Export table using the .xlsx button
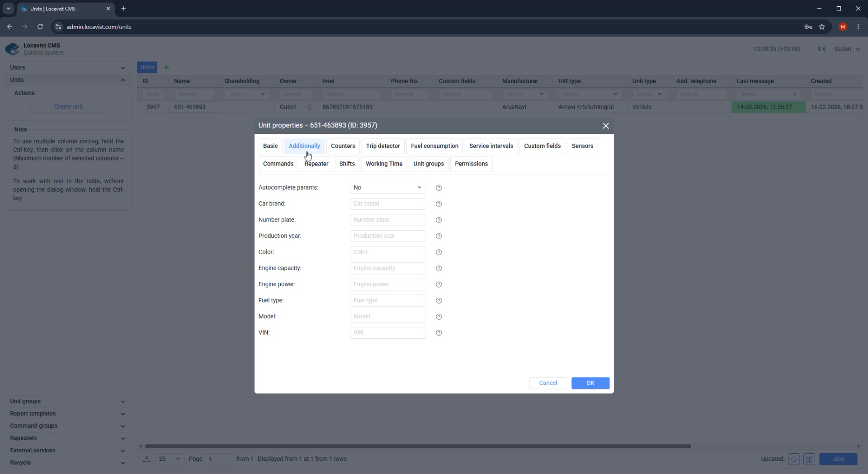The width and height of the screenshot is (868, 474). pyautogui.click(x=838, y=459)
